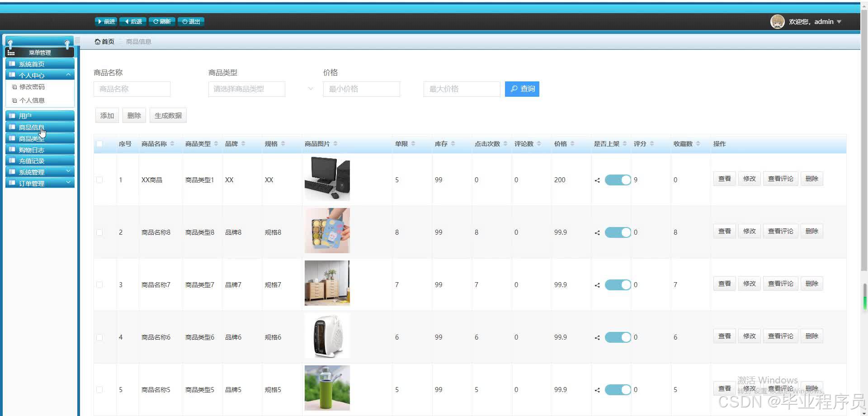Expand the 系统管理 sidebar menu
The image size is (868, 416).
(40, 172)
